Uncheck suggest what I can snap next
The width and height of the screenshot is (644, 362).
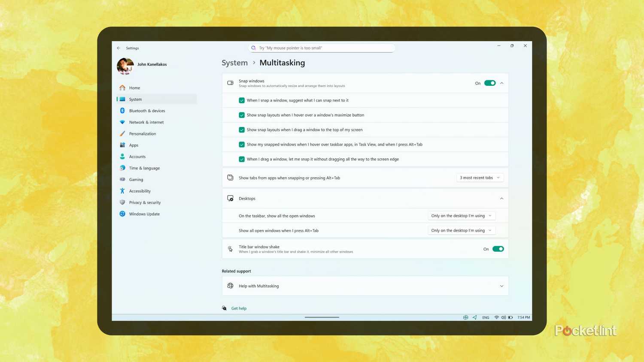click(242, 100)
